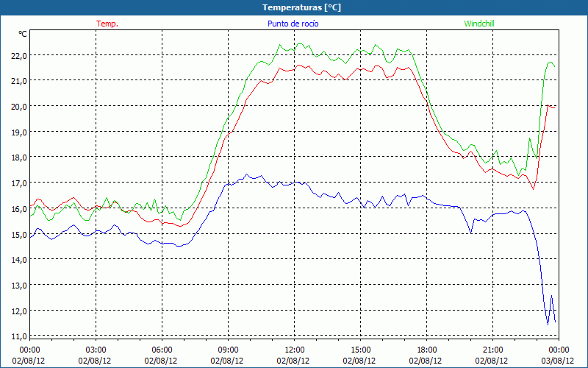Click the 18:00 time axis label
This screenshot has width=588, height=368.
(x=427, y=350)
